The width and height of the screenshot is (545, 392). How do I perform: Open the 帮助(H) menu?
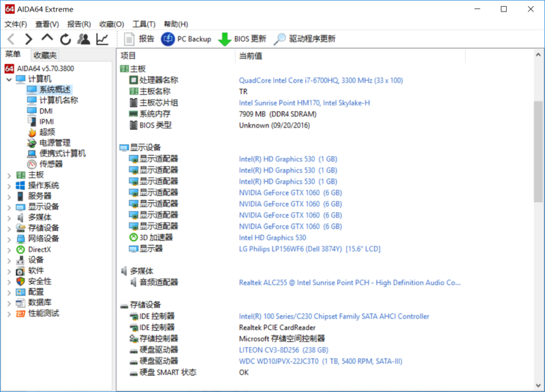point(176,24)
